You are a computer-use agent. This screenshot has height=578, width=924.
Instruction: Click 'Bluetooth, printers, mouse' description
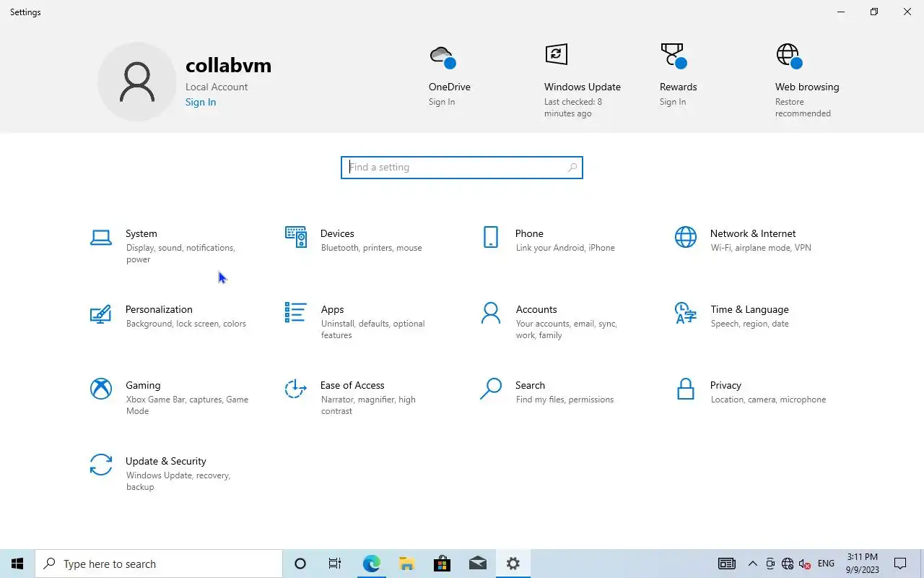pos(372,248)
